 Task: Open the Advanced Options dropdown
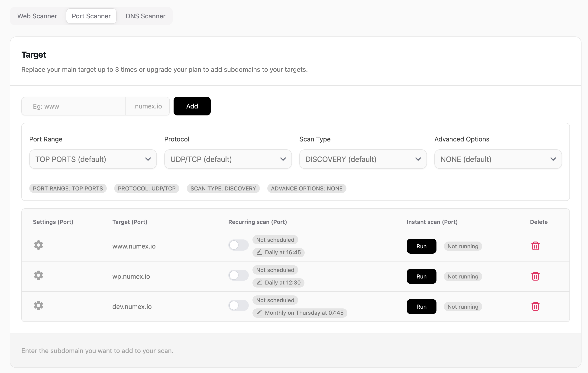498,159
